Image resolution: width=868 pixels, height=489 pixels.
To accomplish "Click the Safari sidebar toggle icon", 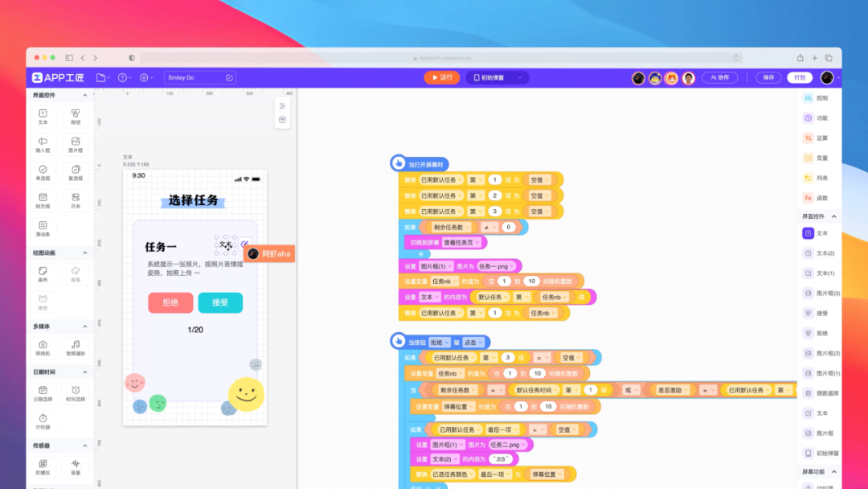I will point(69,58).
